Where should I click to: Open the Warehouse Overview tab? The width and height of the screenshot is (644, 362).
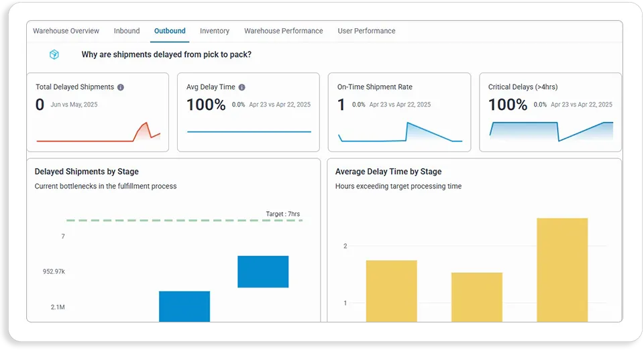[66, 31]
